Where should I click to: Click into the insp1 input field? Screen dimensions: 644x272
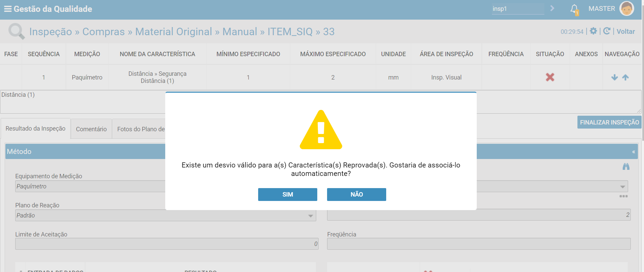[518, 9]
